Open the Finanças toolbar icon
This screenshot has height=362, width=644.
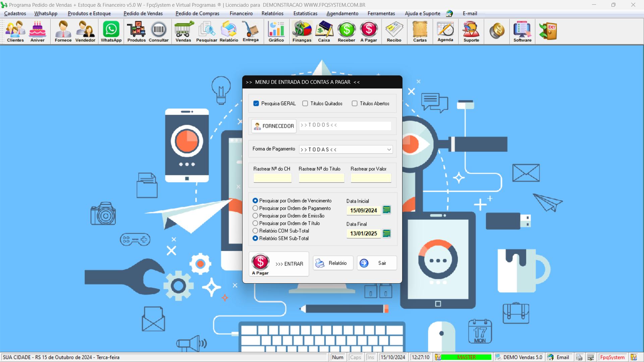pos(302,32)
